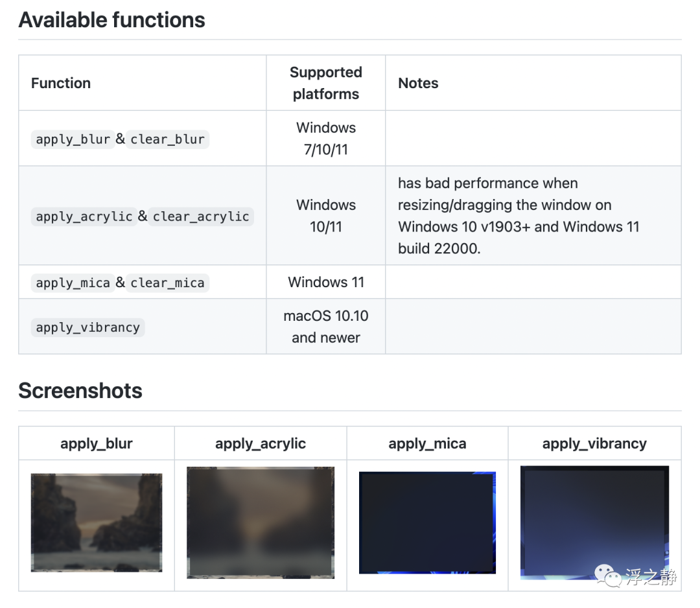Click the Function column header

point(61,83)
